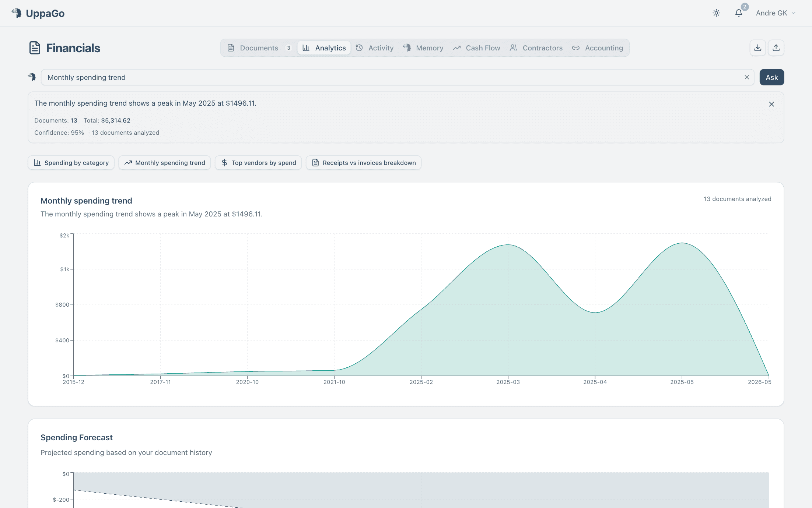This screenshot has height=508, width=812.
Task: Click the Documents count badge 3
Action: tap(288, 48)
